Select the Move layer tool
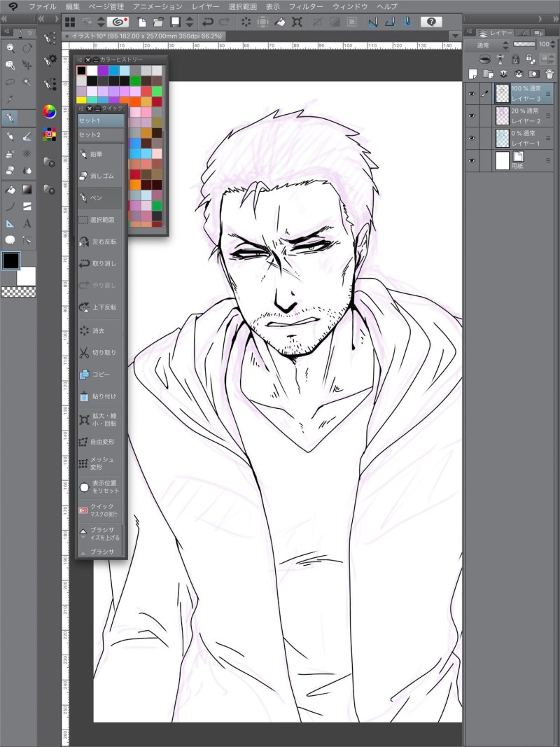This screenshot has width=560, height=747. 27,65
